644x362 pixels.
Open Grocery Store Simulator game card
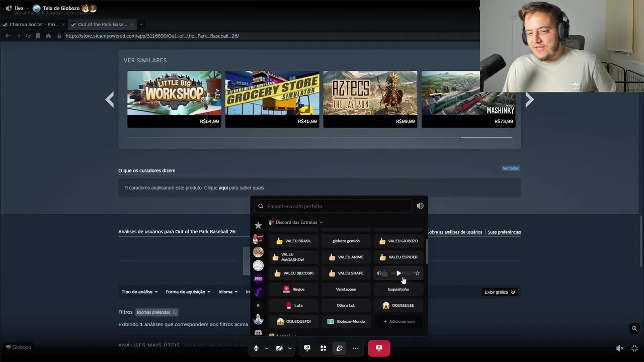pyautogui.click(x=272, y=99)
